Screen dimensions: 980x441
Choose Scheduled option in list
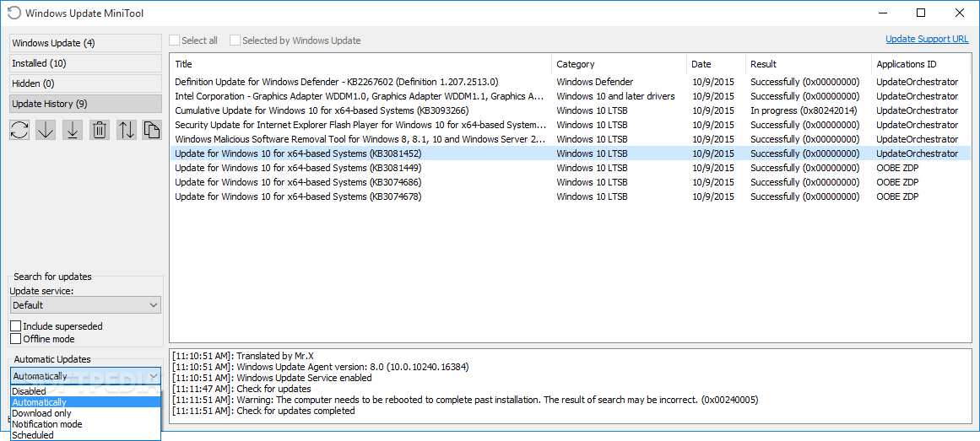[x=85, y=435]
